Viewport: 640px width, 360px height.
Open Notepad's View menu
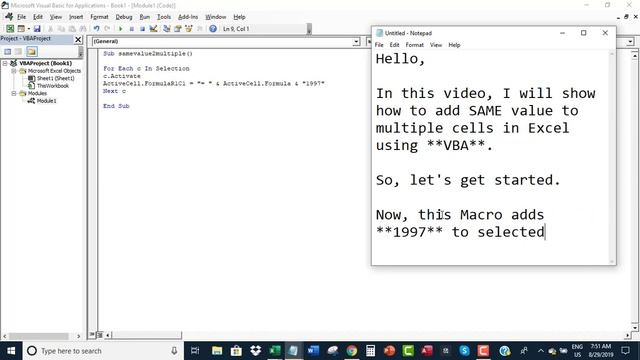click(x=436, y=45)
